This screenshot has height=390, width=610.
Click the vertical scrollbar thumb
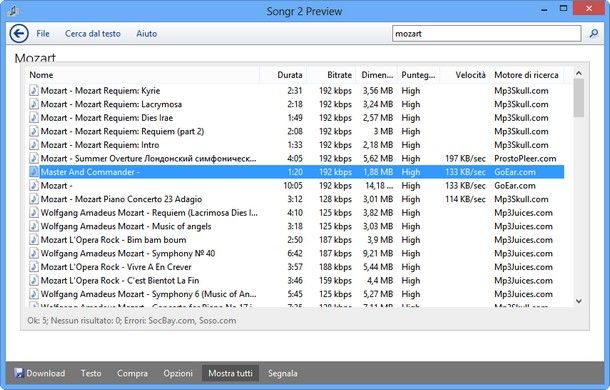(578, 98)
